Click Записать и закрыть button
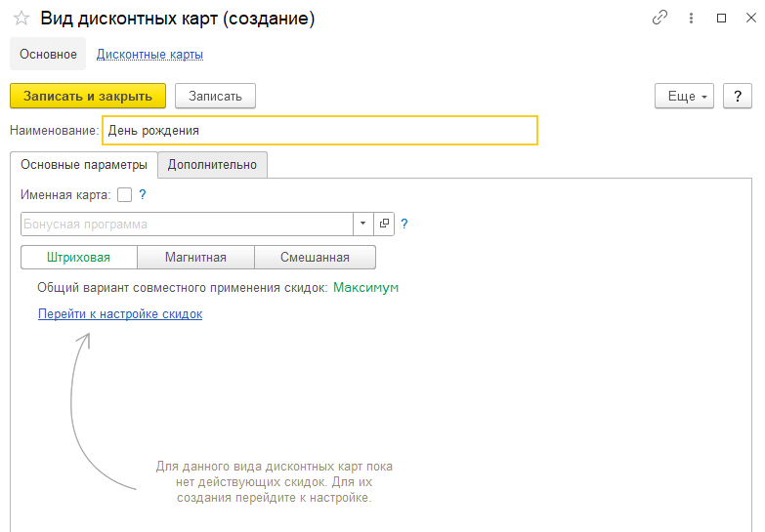Viewport: 765px width, 532px height. (88, 96)
